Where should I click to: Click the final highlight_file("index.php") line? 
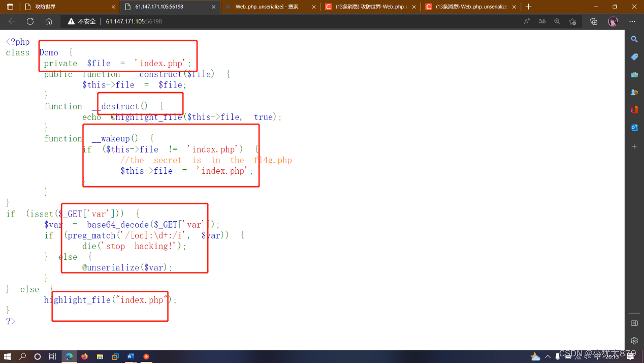coord(110,300)
